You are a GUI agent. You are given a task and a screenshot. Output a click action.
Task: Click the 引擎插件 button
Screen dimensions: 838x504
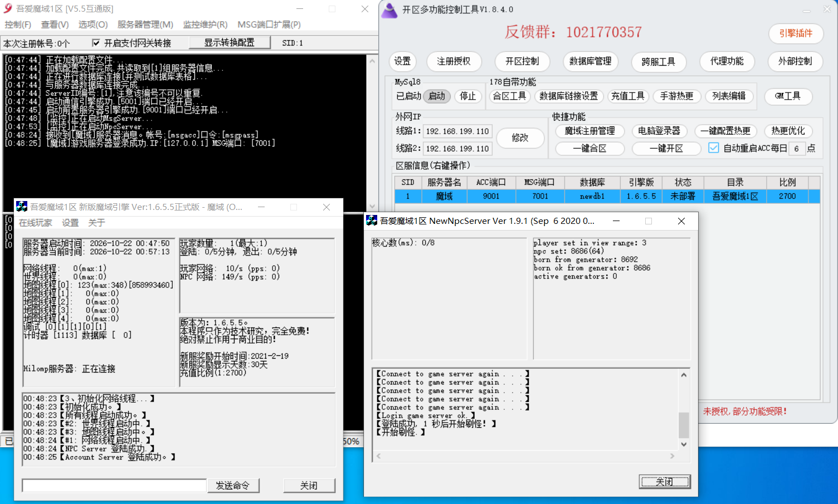[796, 33]
